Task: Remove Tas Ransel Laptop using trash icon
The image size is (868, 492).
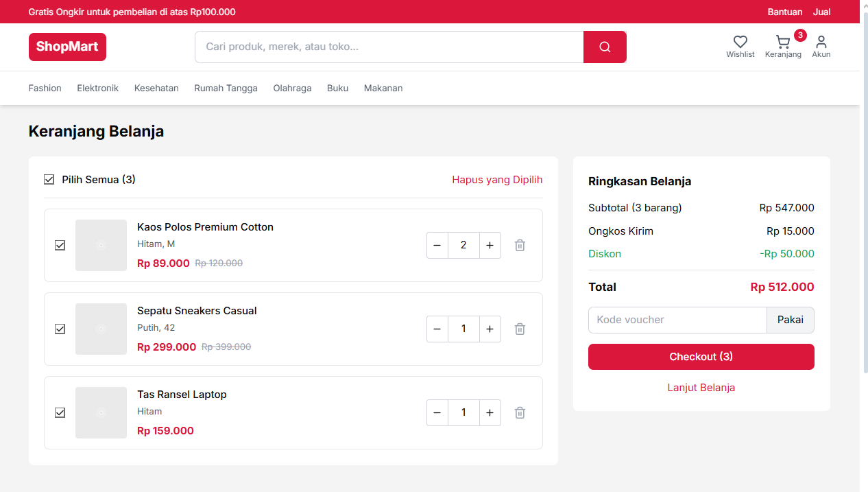Action: pos(520,412)
